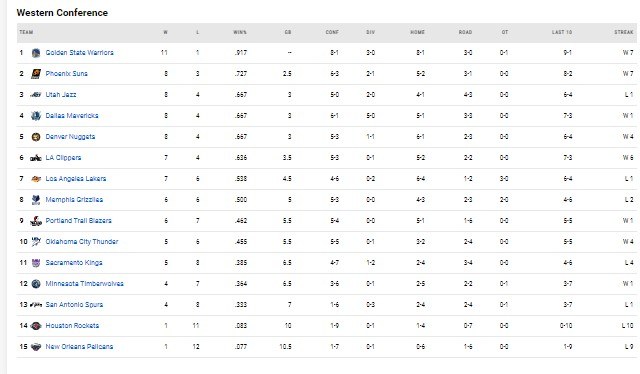Screen dimensions: 640x374
Task: Click the Memphis Grizzlies logo icon
Action: [36, 200]
